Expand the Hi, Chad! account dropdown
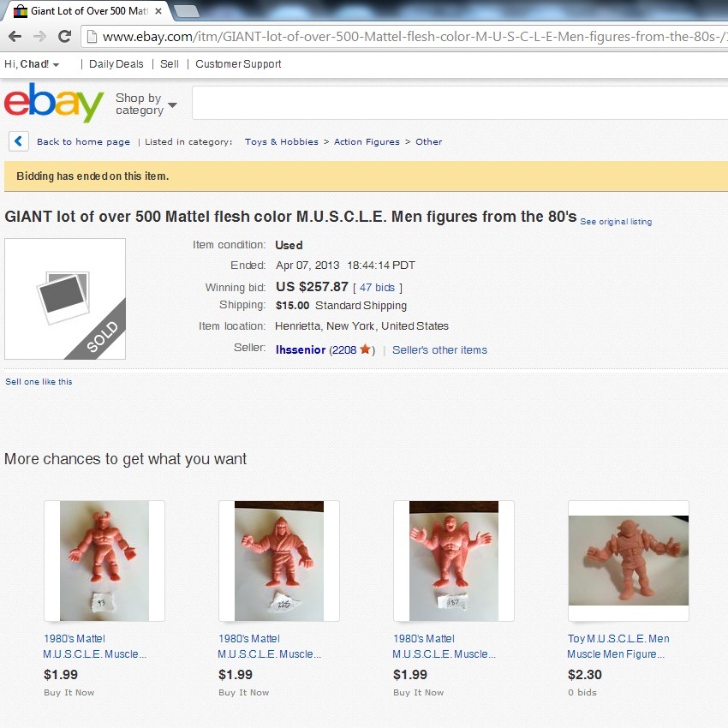The image size is (728, 728). 32,64
